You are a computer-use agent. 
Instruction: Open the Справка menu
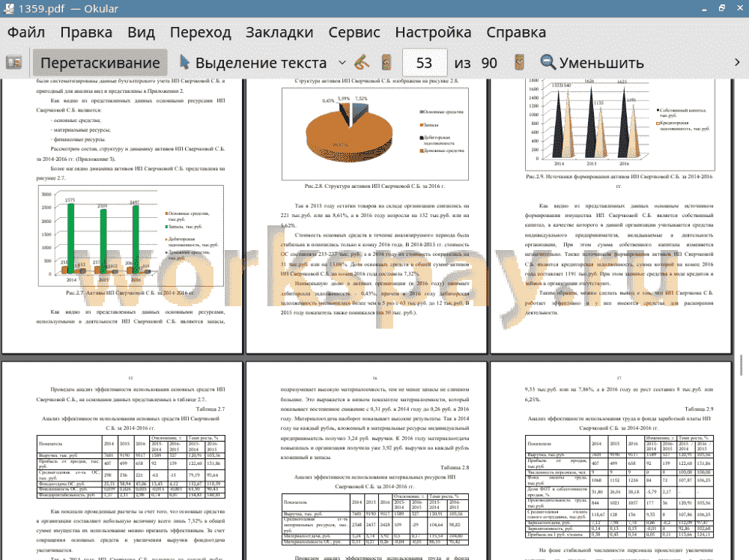click(516, 32)
